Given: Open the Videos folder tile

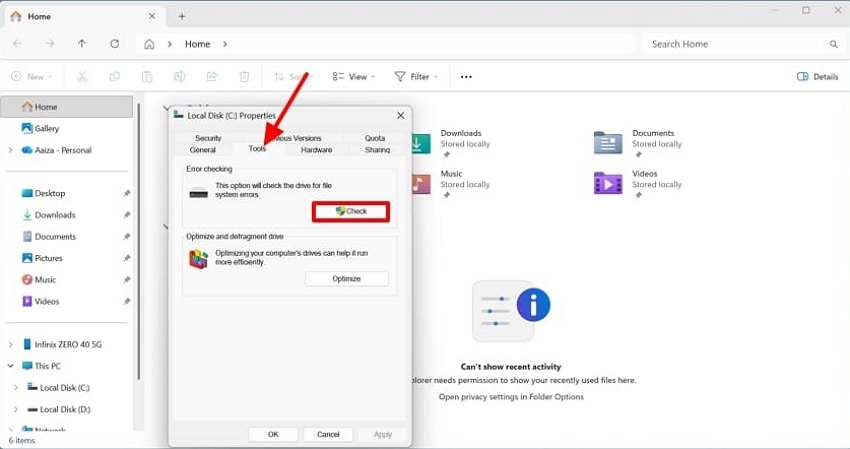Looking at the screenshot, I should point(638,184).
